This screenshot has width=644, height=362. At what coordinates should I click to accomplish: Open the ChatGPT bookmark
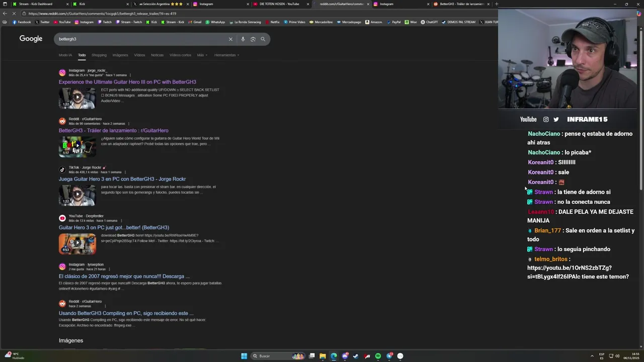(x=429, y=22)
